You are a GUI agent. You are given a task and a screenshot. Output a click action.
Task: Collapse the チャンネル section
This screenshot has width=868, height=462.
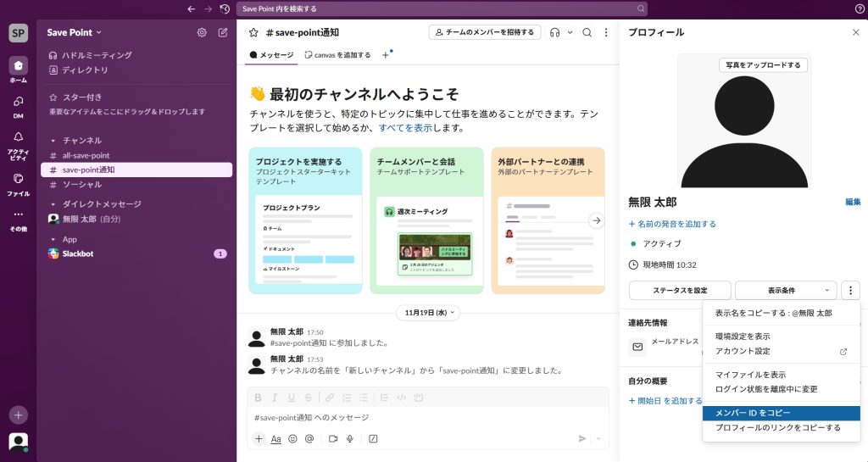[53, 140]
